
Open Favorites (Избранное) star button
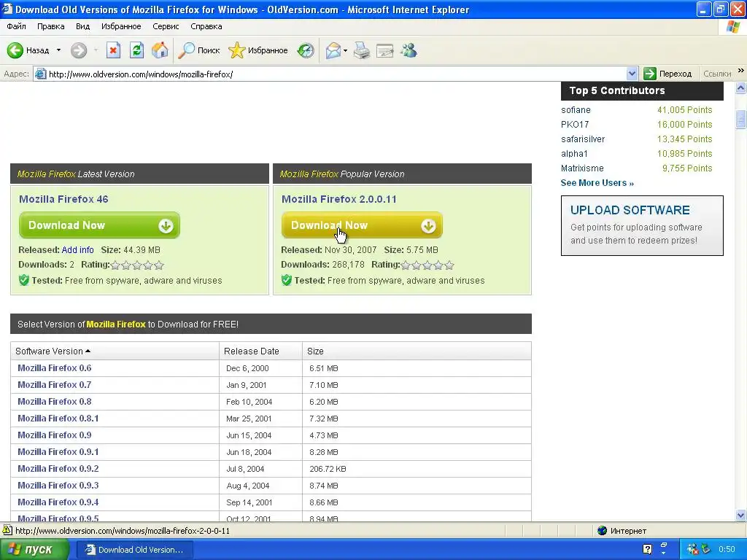point(258,50)
